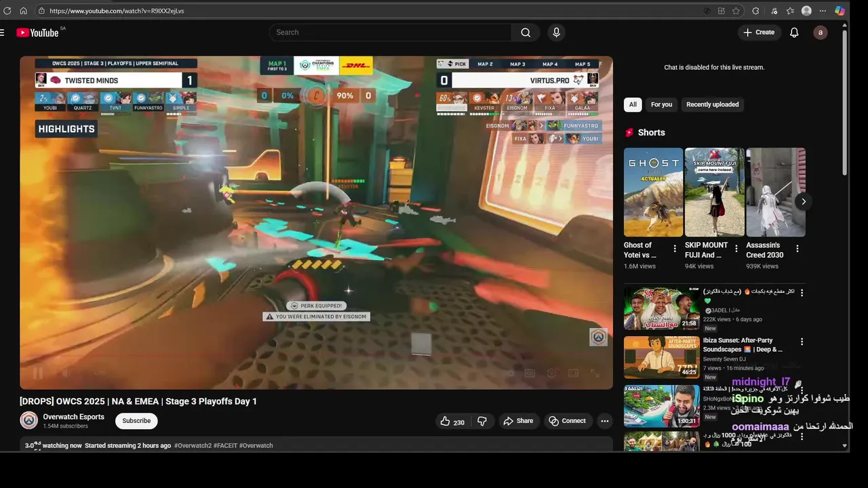Open the Skip Mount Fuji short thumbnail
Image resolution: width=868 pixels, height=488 pixels.
click(715, 192)
